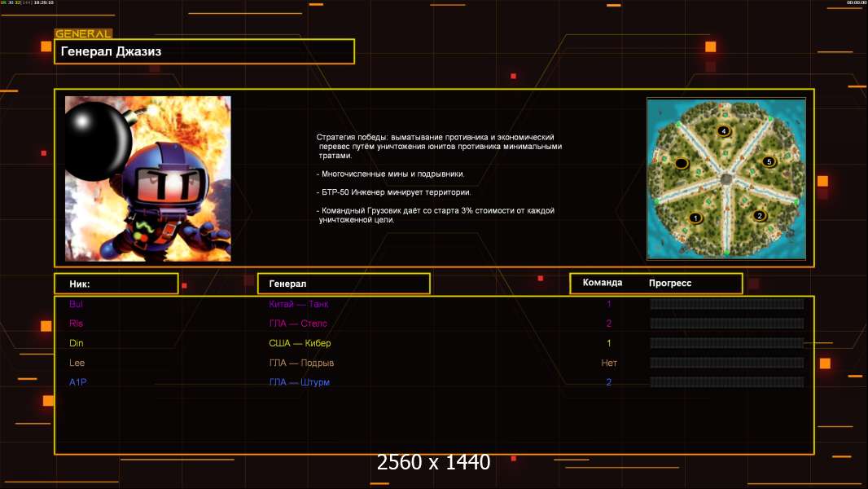Click the Генерал column header
Viewport: 868px width, 489px height.
(343, 284)
